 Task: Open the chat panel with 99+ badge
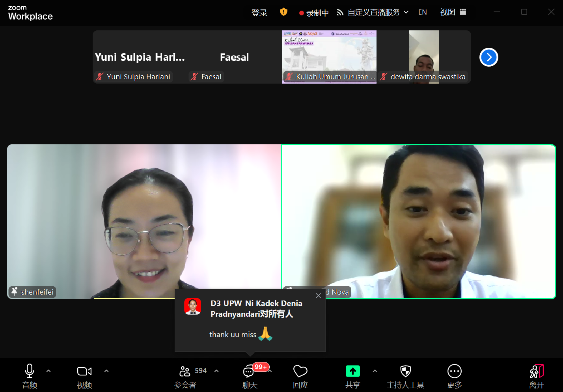pyautogui.click(x=249, y=371)
